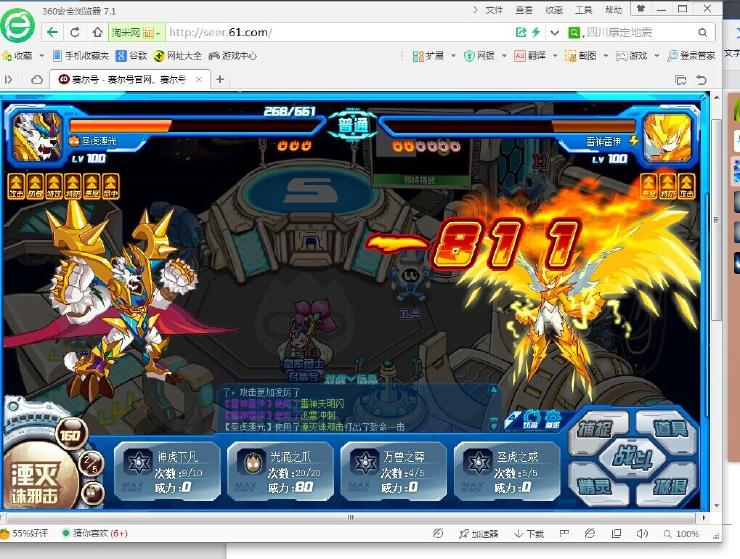Open the 文件 menu
This screenshot has height=559, width=740.
coord(494,10)
